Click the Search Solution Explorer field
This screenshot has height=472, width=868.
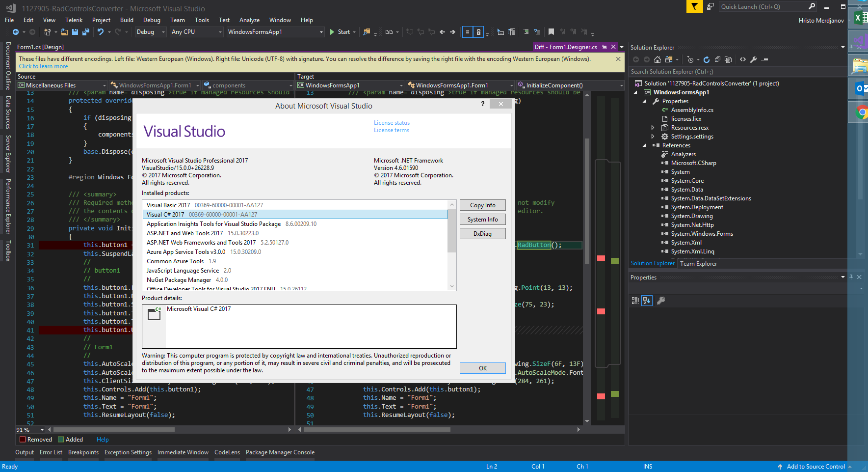coord(736,72)
